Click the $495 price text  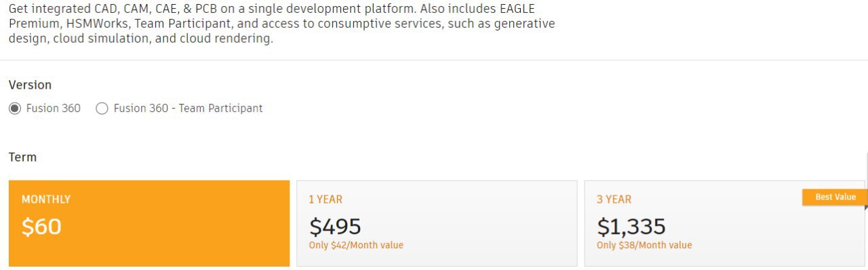335,227
